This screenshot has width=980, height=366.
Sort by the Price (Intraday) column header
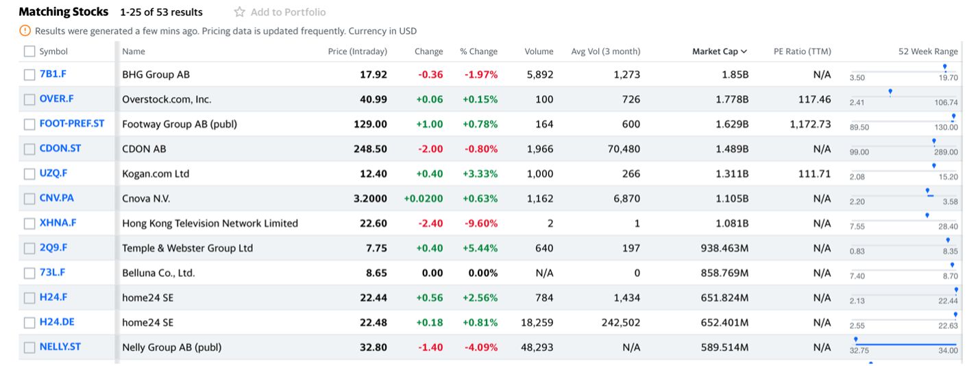tap(357, 51)
